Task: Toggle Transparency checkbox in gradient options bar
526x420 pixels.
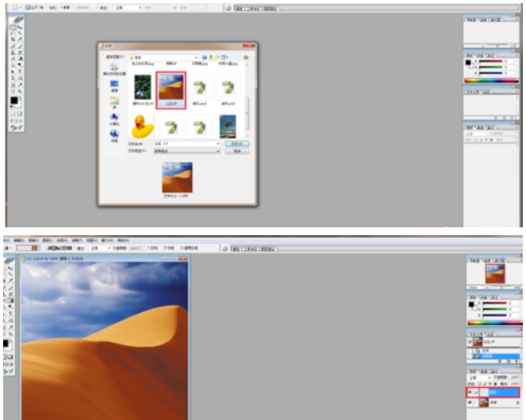Action: tap(182, 248)
